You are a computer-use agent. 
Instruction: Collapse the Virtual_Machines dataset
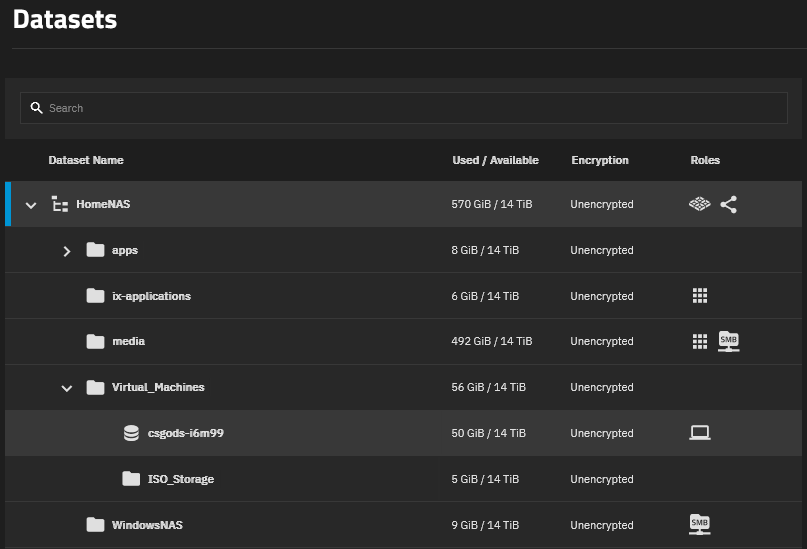pos(67,388)
